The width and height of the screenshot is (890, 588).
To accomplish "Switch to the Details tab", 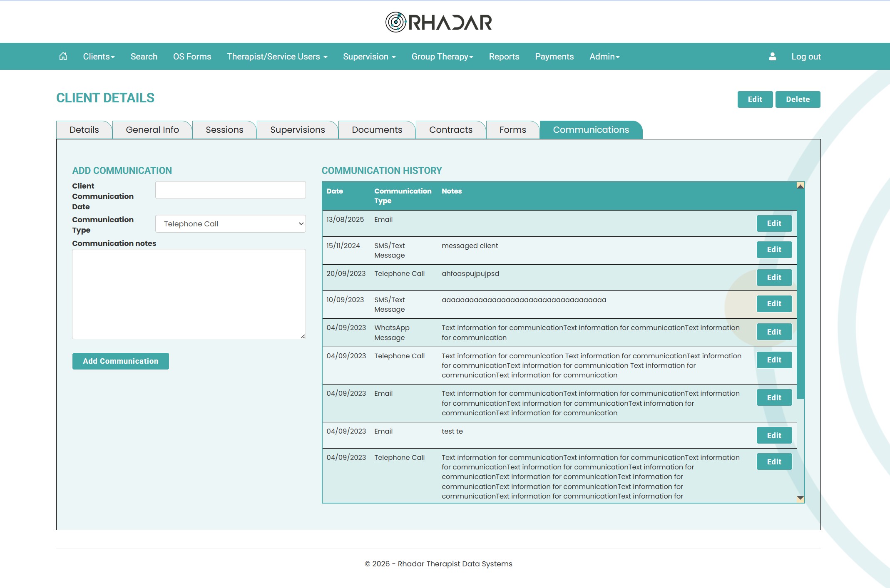I will pyautogui.click(x=84, y=130).
